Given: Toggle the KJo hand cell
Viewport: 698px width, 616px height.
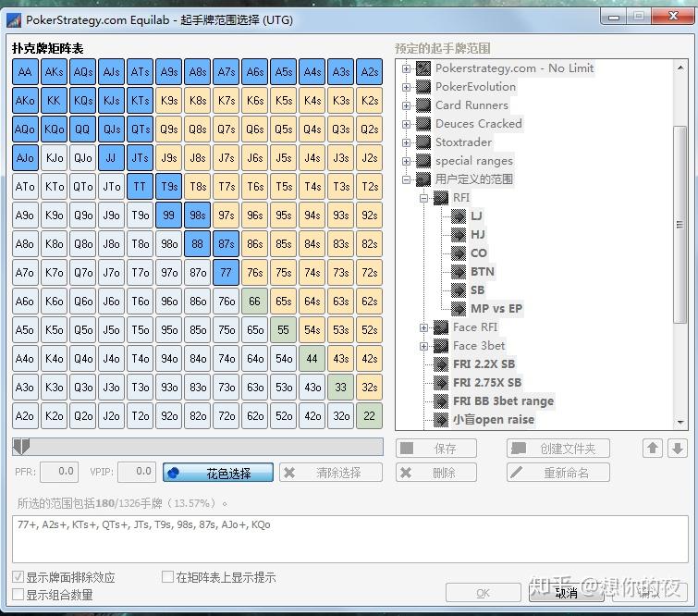Looking at the screenshot, I should pyautogui.click(x=54, y=157).
